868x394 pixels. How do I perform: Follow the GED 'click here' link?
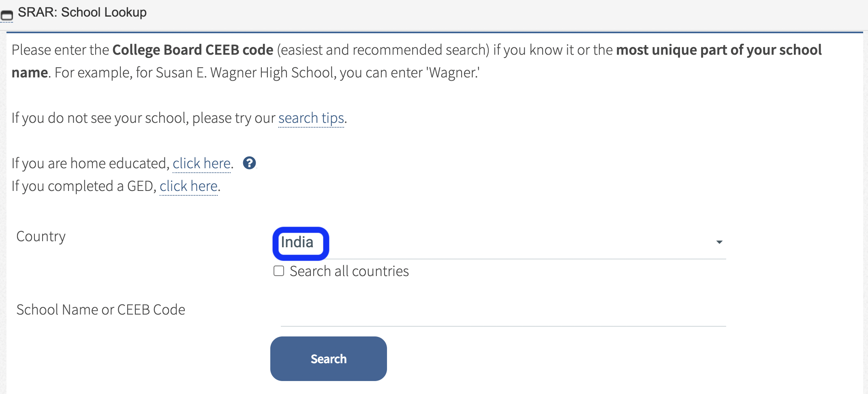[188, 186]
